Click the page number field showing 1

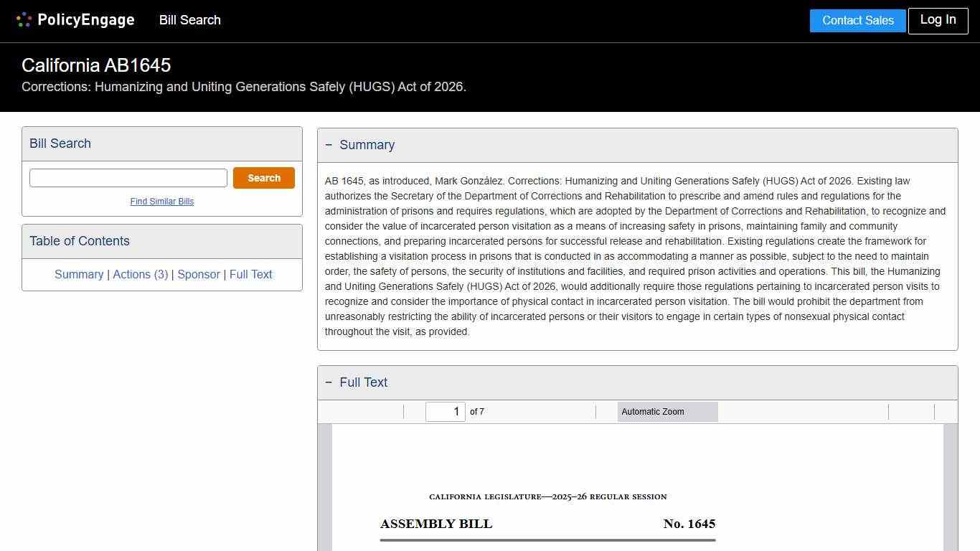point(445,411)
